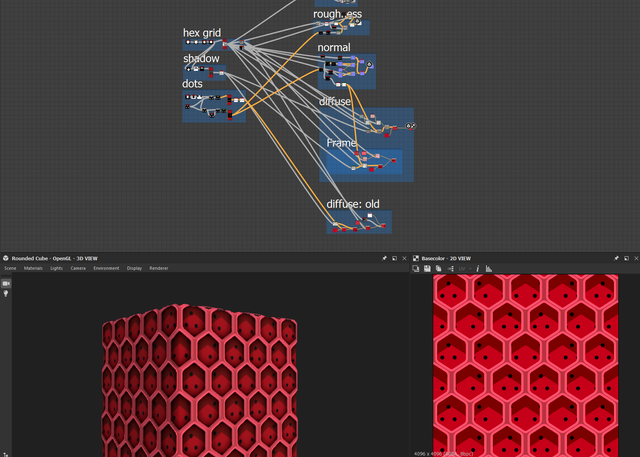
Task: Click the Display menu
Action: [134, 268]
